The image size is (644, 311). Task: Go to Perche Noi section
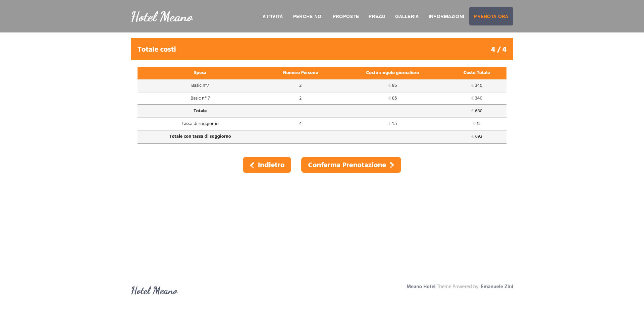tap(308, 16)
